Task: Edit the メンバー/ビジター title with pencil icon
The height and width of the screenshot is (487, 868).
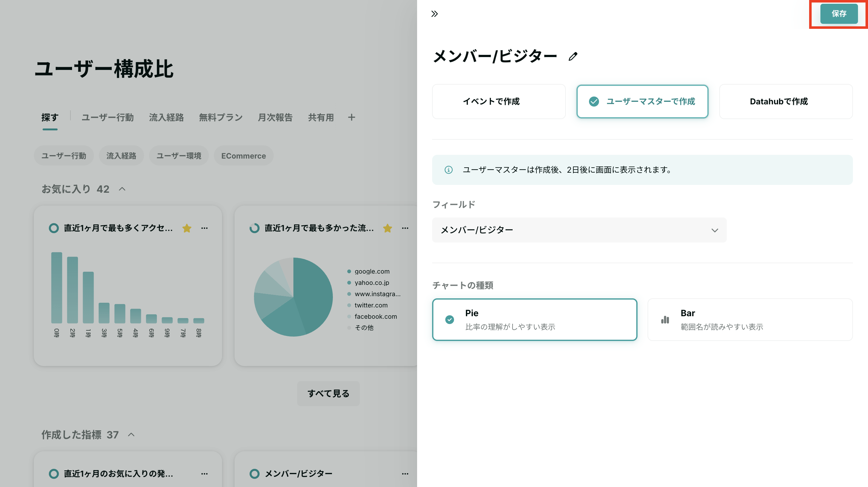Action: 573,56
